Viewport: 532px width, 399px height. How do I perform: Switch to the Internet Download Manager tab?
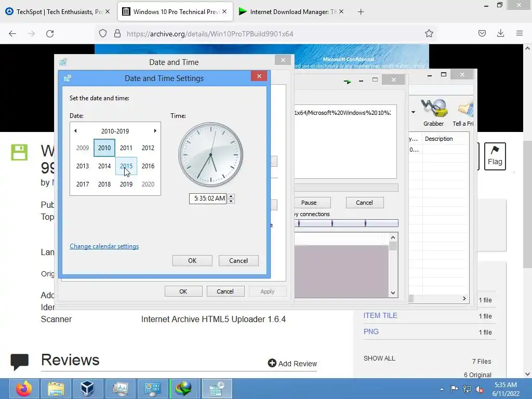[291, 12]
